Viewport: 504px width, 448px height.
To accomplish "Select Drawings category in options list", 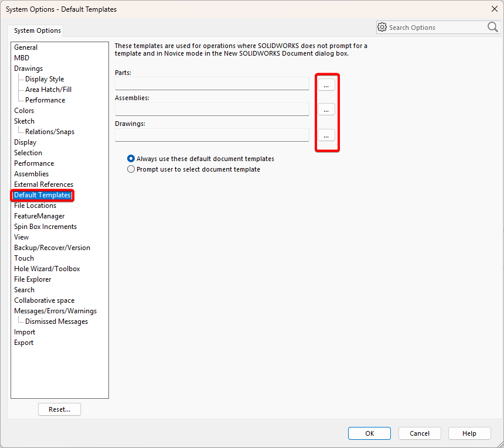I will click(28, 69).
